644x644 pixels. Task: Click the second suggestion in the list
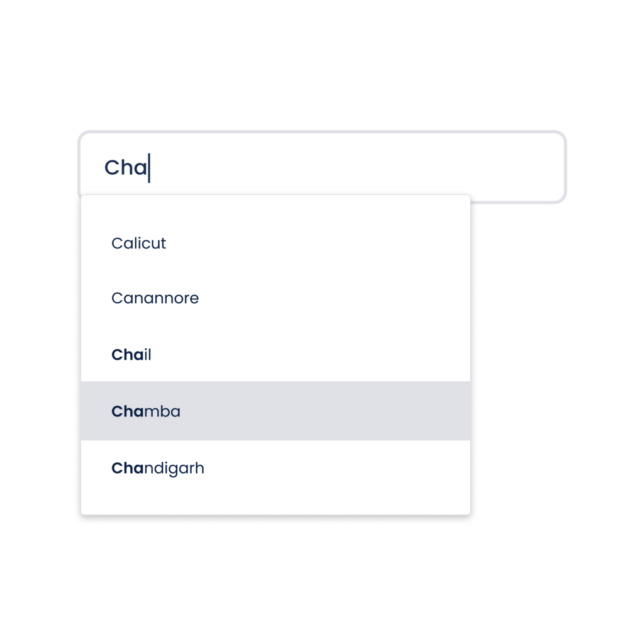pos(275,297)
